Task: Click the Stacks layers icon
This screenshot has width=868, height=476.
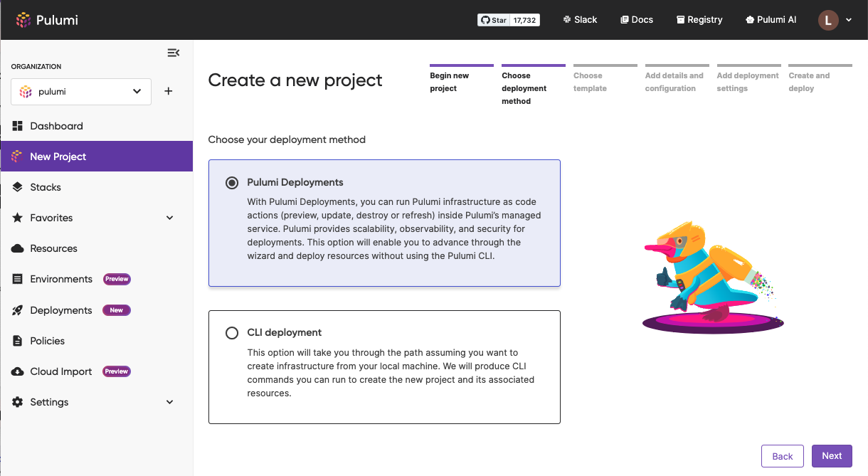Action: point(18,187)
